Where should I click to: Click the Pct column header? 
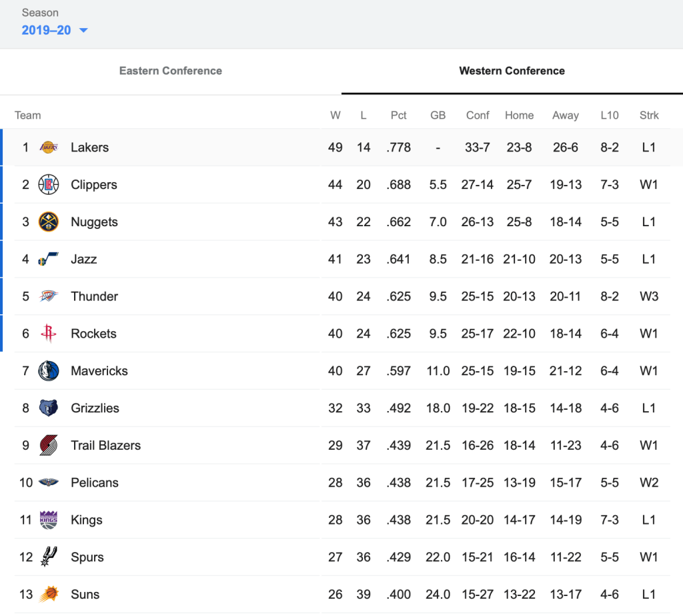(398, 115)
